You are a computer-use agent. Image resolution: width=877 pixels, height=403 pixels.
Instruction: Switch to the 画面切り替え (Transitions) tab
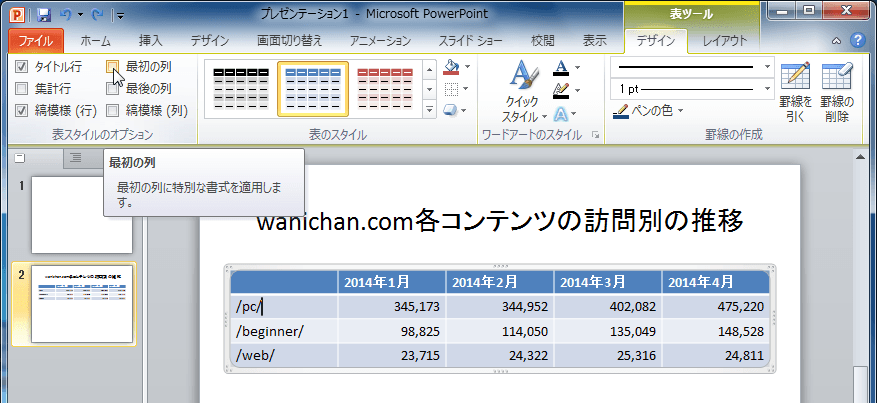(290, 41)
